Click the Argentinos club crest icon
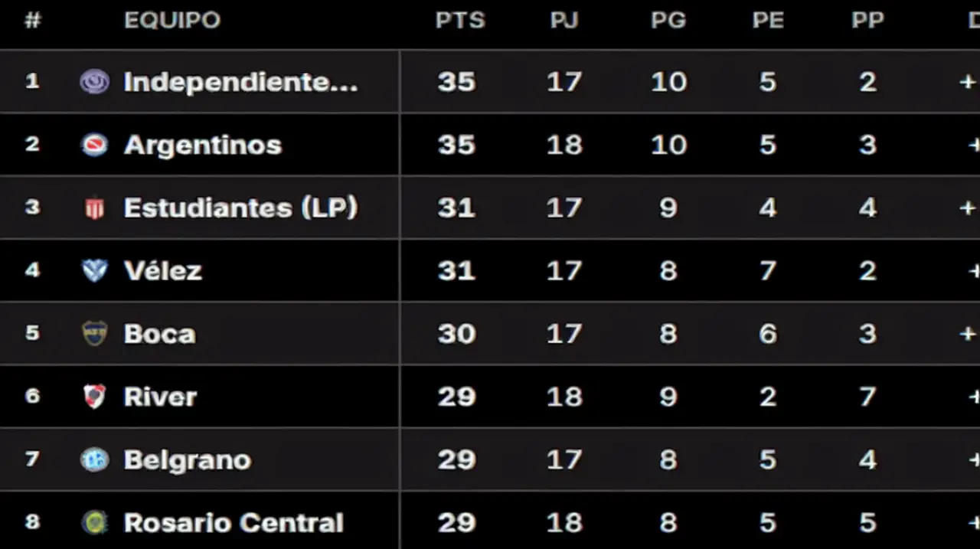 pyautogui.click(x=95, y=145)
